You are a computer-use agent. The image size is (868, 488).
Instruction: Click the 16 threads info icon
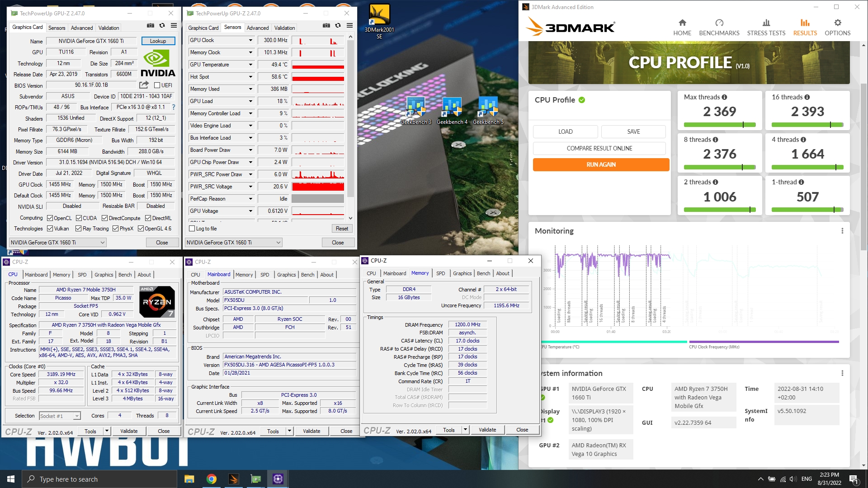click(x=807, y=97)
